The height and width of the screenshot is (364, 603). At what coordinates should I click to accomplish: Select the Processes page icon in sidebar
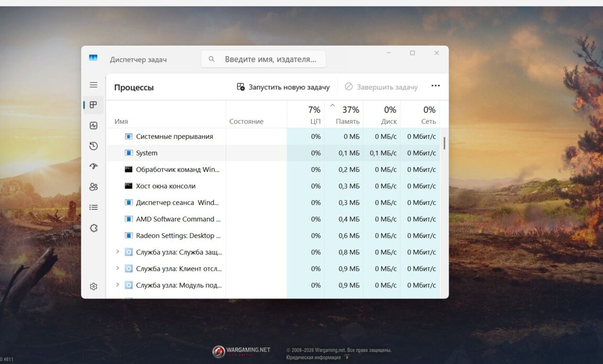[93, 105]
